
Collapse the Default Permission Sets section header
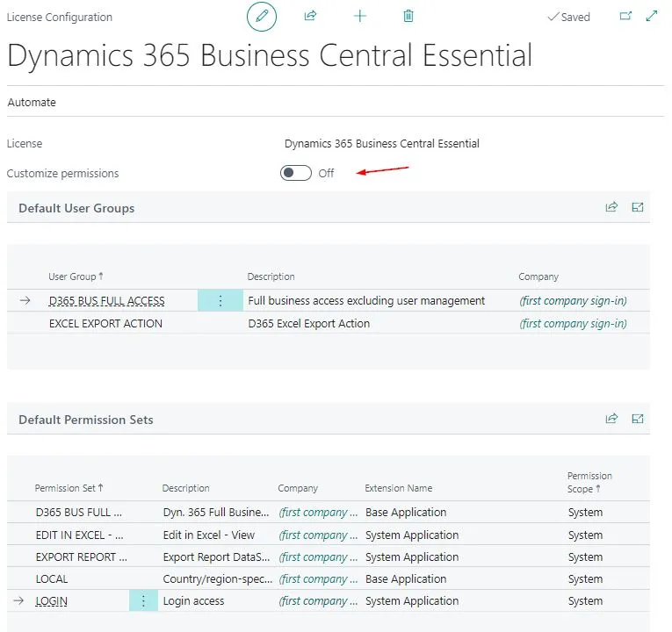pos(86,420)
